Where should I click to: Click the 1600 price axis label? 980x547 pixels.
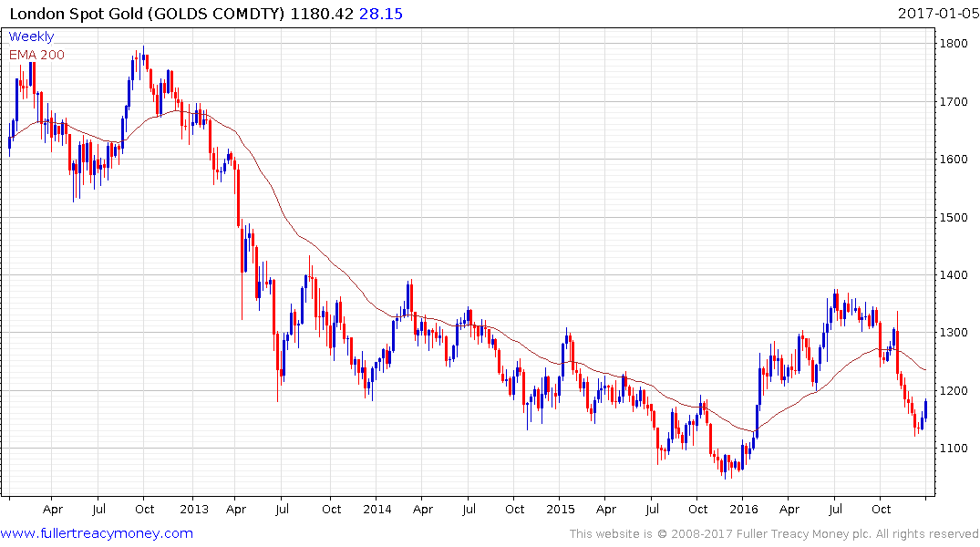[x=954, y=160]
